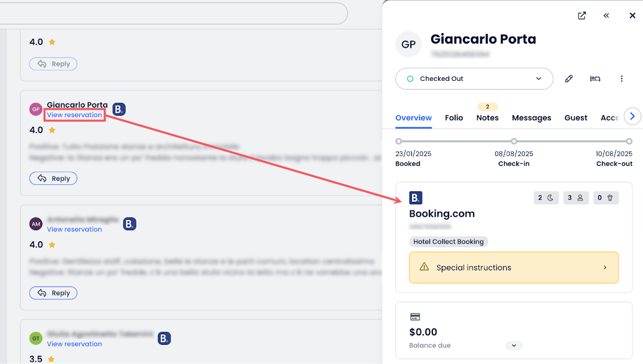Collapse the side panel with double chevron
Image resolution: width=643 pixels, height=364 pixels.
click(606, 16)
